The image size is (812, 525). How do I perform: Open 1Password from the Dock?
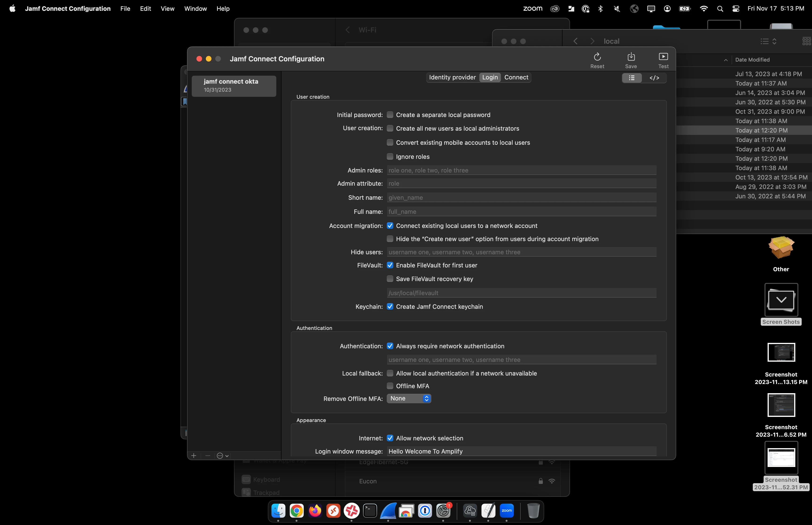pos(425,510)
